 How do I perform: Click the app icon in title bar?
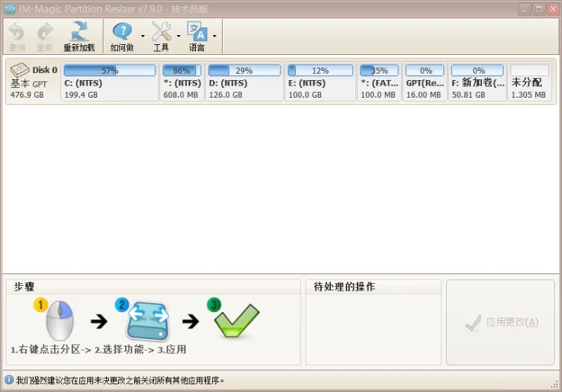point(10,9)
